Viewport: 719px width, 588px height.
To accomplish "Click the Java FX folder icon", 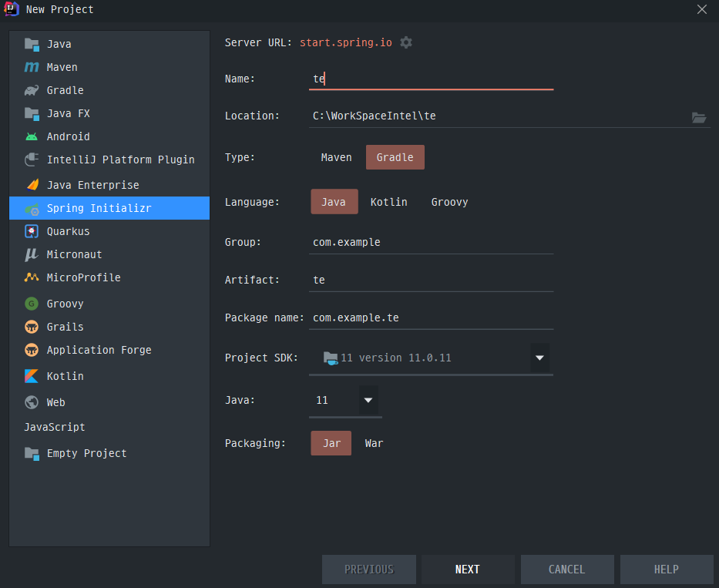I will click(32, 114).
